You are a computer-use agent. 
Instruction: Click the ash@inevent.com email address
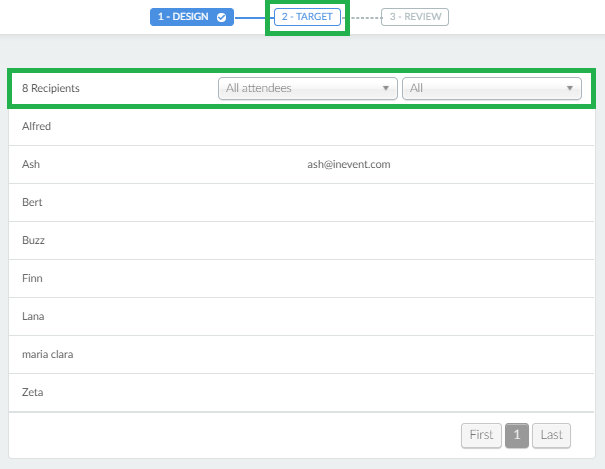tap(349, 164)
